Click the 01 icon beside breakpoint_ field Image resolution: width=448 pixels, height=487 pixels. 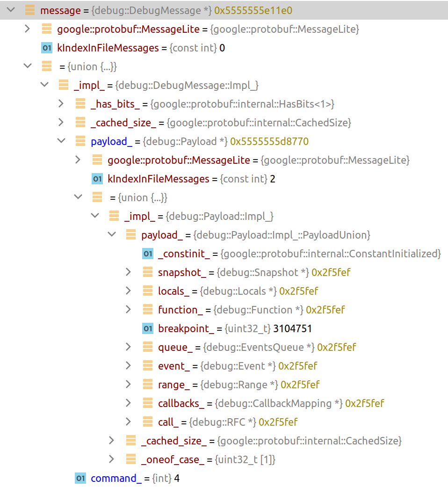click(148, 328)
